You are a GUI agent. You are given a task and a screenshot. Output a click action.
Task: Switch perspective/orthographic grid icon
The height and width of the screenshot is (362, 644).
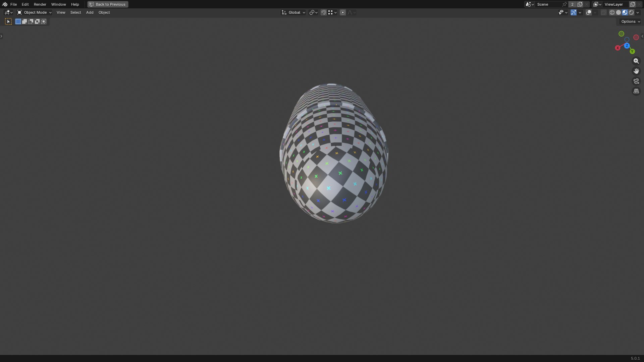636,91
